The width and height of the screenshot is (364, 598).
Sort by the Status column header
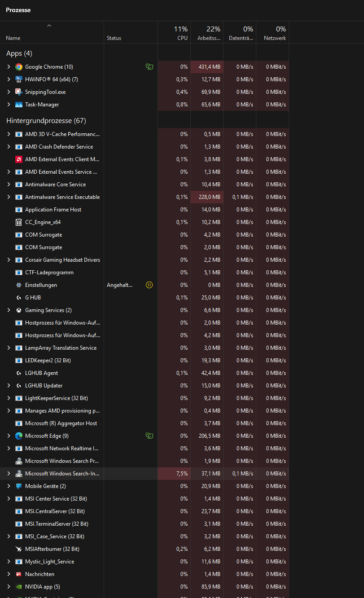(131, 32)
